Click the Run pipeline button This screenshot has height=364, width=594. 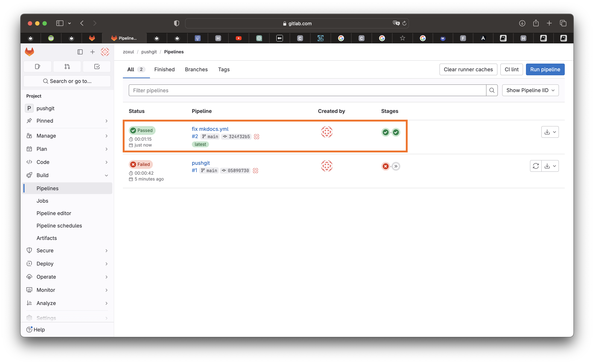[x=545, y=69]
